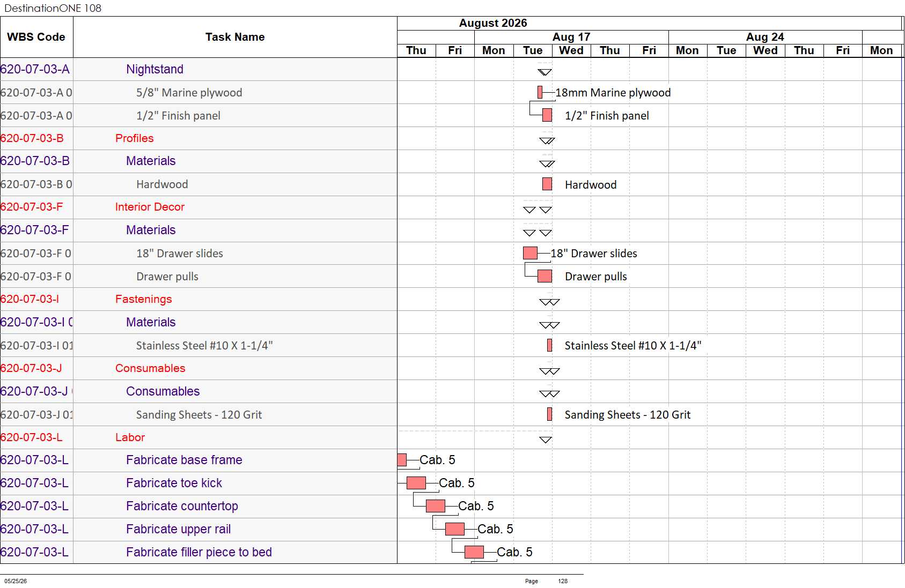Click the Hardwood Gantt bar
This screenshot has height=588, width=905.
(x=547, y=184)
